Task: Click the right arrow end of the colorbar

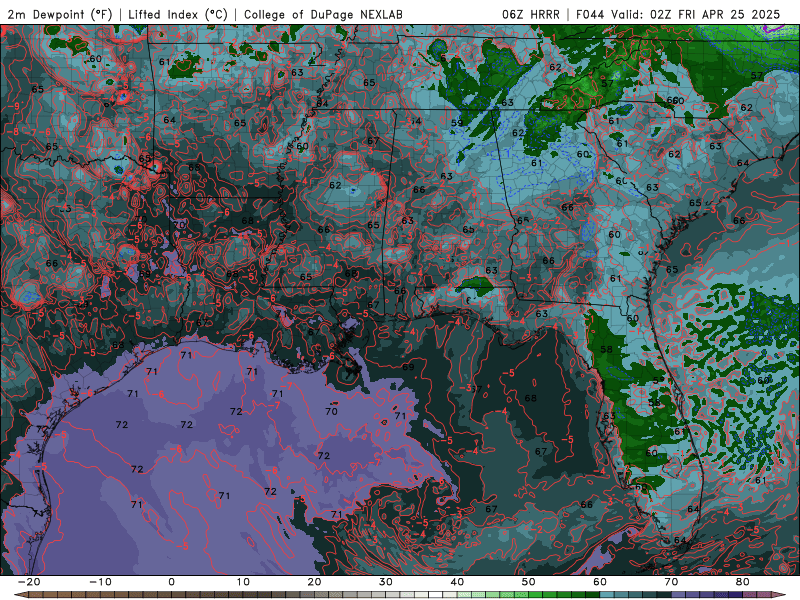Action: tap(779, 594)
